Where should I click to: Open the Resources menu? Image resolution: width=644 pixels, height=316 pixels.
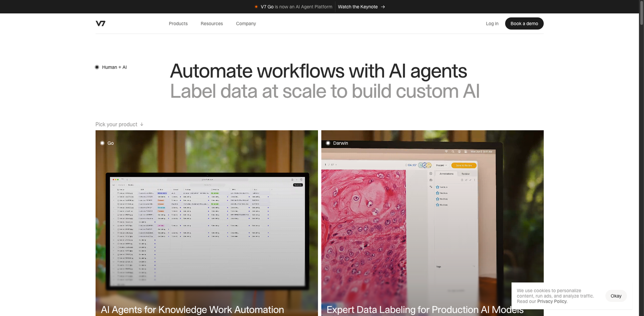(x=212, y=24)
